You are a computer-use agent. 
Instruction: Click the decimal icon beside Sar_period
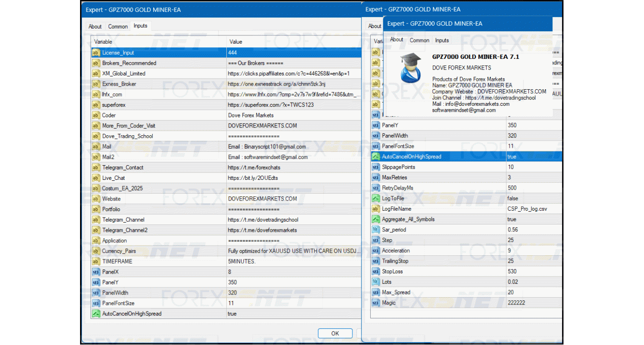point(375,230)
